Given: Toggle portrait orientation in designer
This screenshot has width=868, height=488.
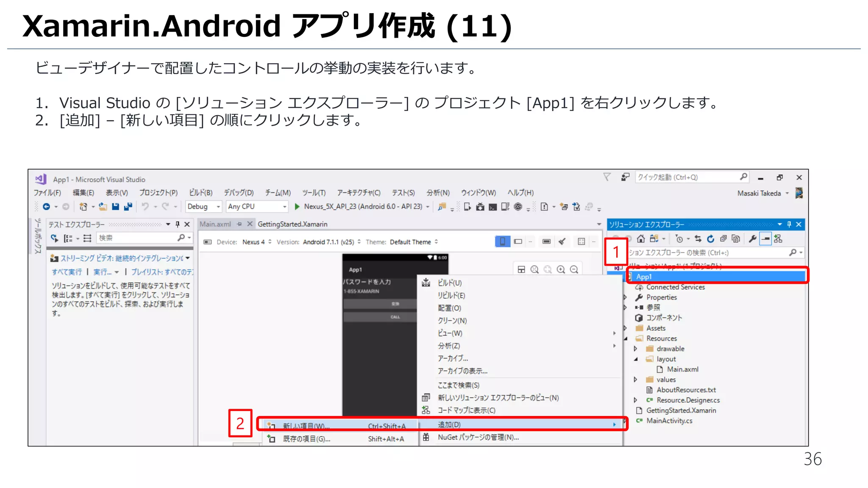Looking at the screenshot, I should [502, 241].
